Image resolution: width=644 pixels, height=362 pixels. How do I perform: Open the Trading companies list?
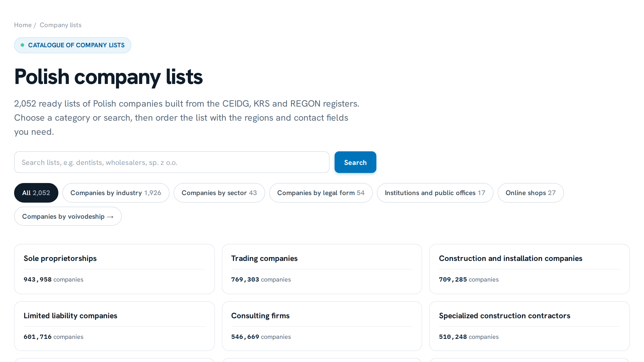[x=322, y=269]
